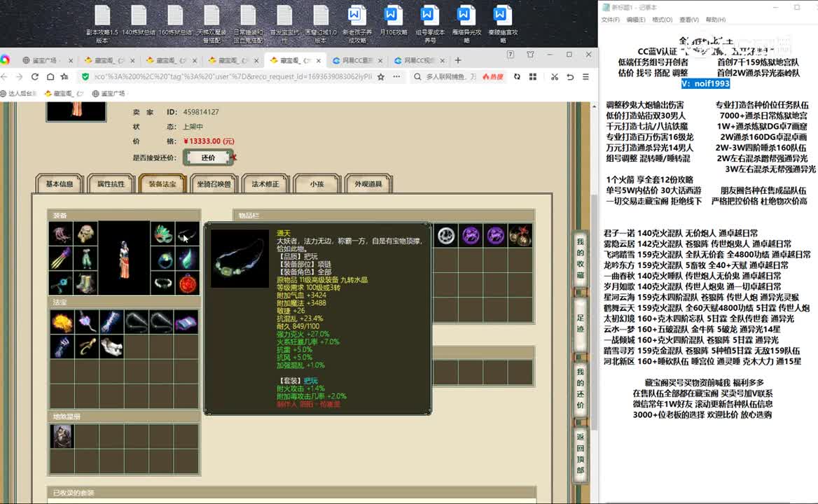The image size is (818, 504).
Task: Select the purple book treasure icon
Action: click(186, 321)
